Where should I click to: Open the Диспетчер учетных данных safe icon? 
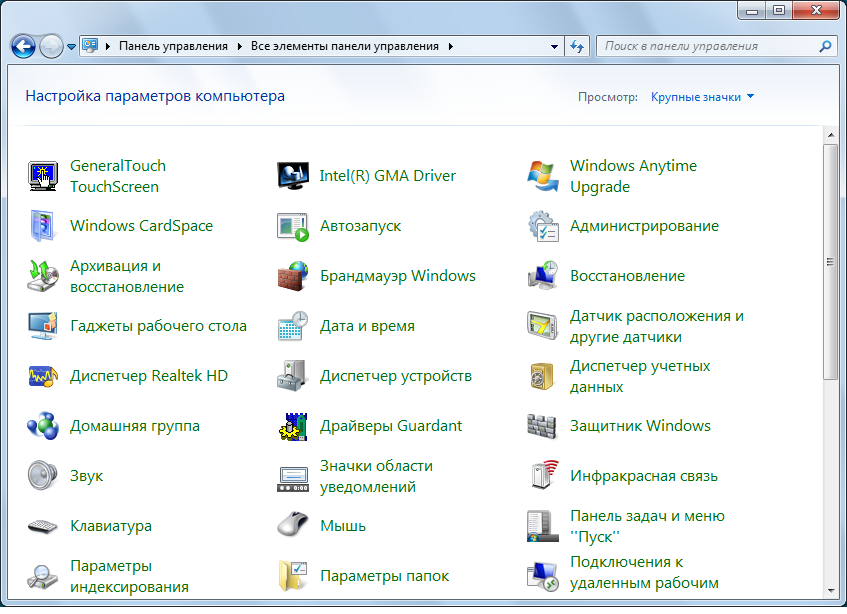click(543, 376)
